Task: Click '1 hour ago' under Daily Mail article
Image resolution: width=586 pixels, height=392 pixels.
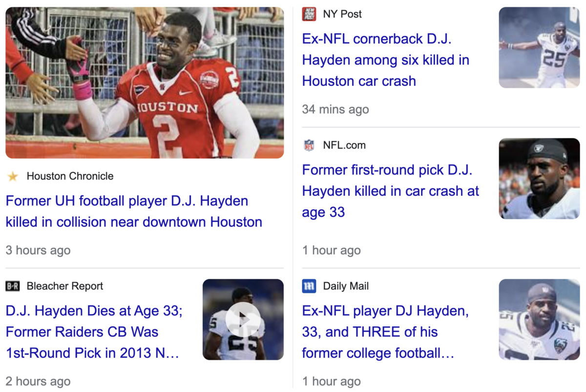Action: 332,381
